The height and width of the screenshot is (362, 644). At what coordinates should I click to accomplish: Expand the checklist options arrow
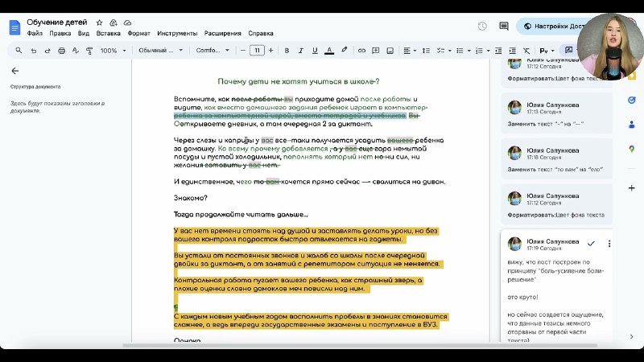pos(450,51)
